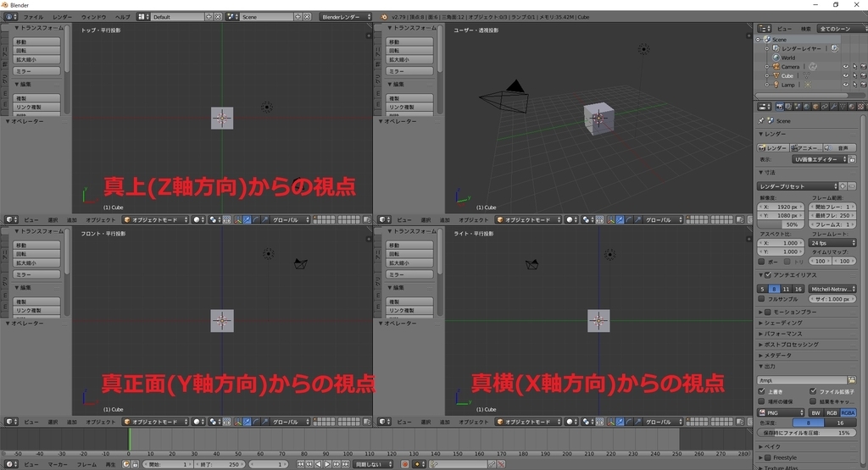Set anti-aliasing samples to 16
Viewport: 868px width, 470px height.
click(798, 289)
